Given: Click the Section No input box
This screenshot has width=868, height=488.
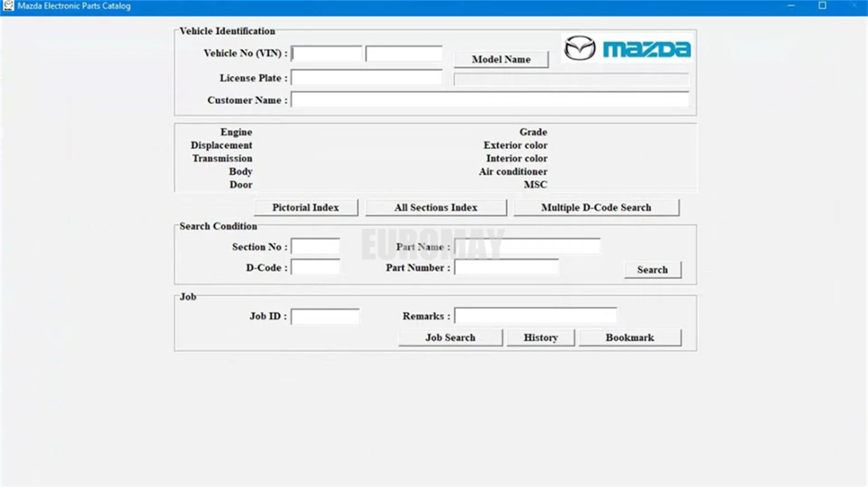Looking at the screenshot, I should 315,246.
